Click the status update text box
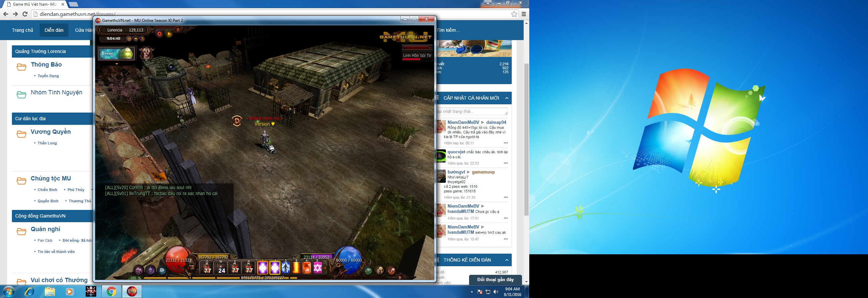Screen dimensions: 868x298 472,112
